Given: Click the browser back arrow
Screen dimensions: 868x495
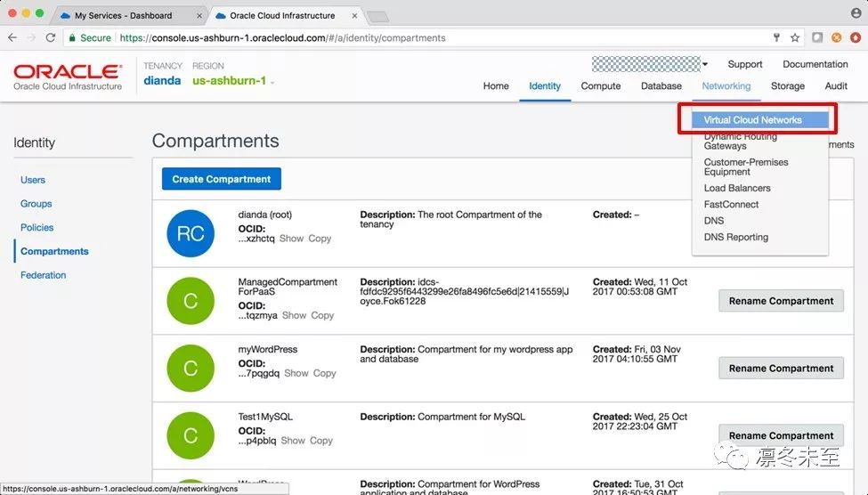Looking at the screenshot, I should click(x=12, y=37).
